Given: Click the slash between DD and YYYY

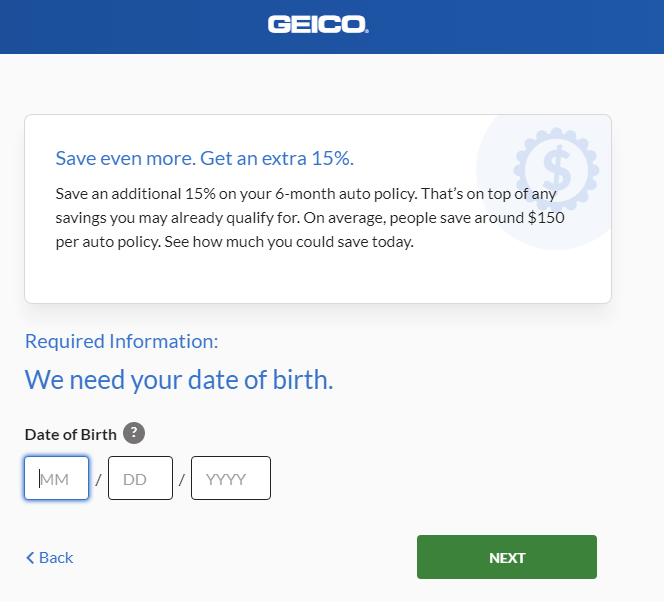Looking at the screenshot, I should click(x=181, y=480).
